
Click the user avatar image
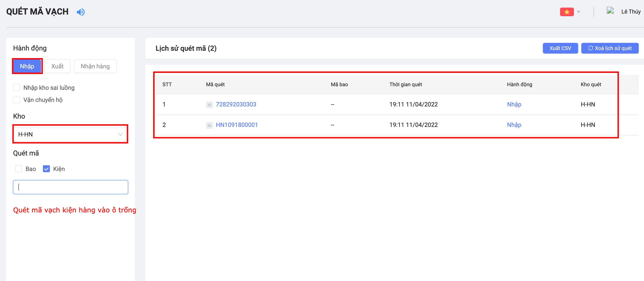[610, 11]
